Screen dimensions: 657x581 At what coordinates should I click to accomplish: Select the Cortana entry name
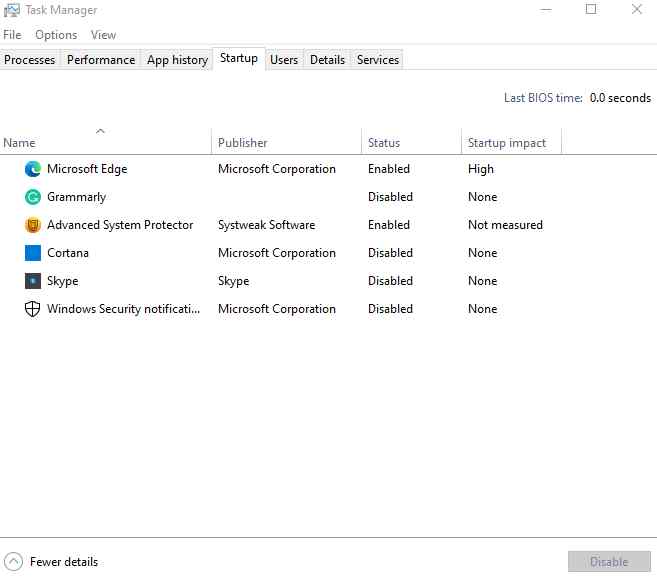[68, 253]
